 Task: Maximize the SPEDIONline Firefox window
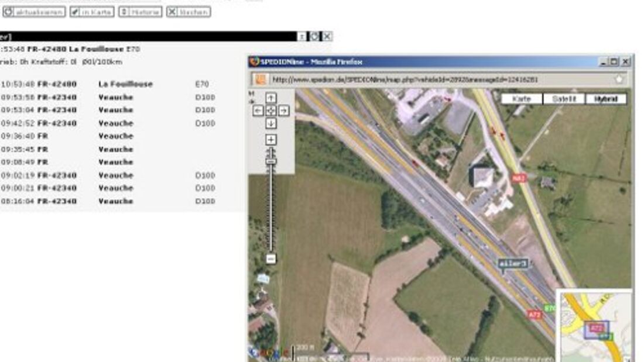click(614, 62)
